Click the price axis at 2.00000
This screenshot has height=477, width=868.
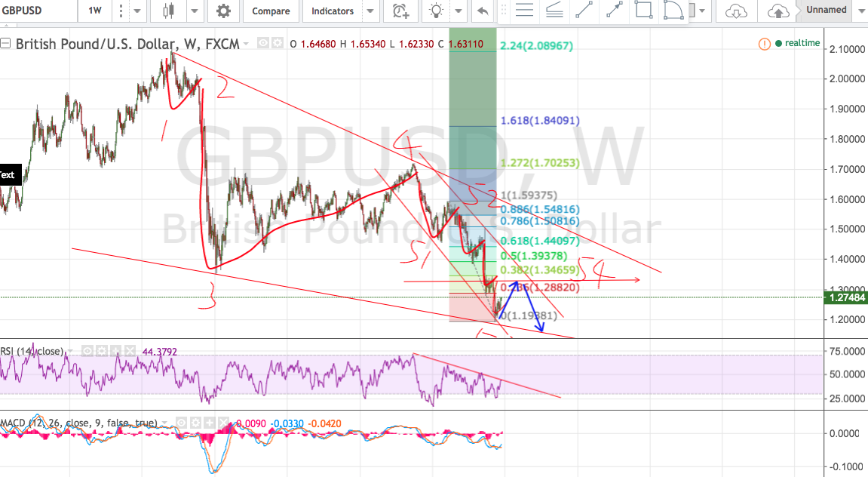pos(847,78)
